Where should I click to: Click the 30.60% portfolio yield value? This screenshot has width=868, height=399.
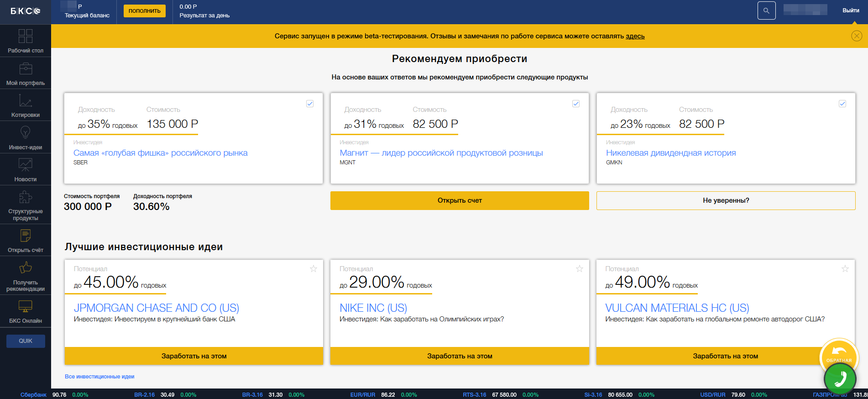152,206
